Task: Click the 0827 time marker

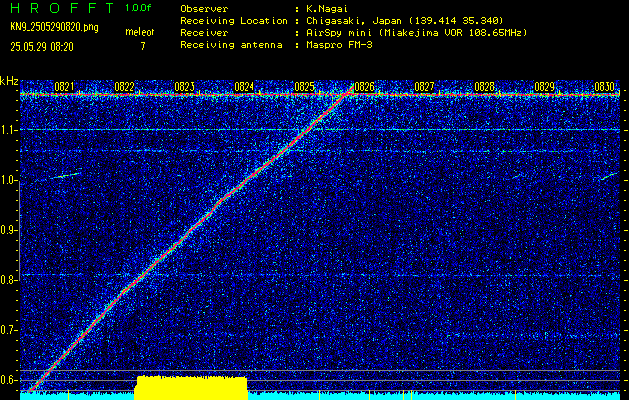Action: click(x=424, y=87)
